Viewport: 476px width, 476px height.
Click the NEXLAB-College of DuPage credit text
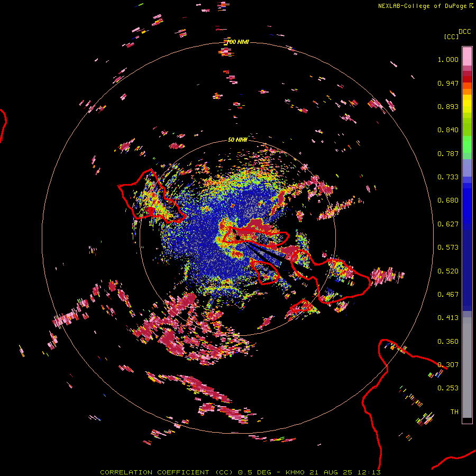point(423,6)
